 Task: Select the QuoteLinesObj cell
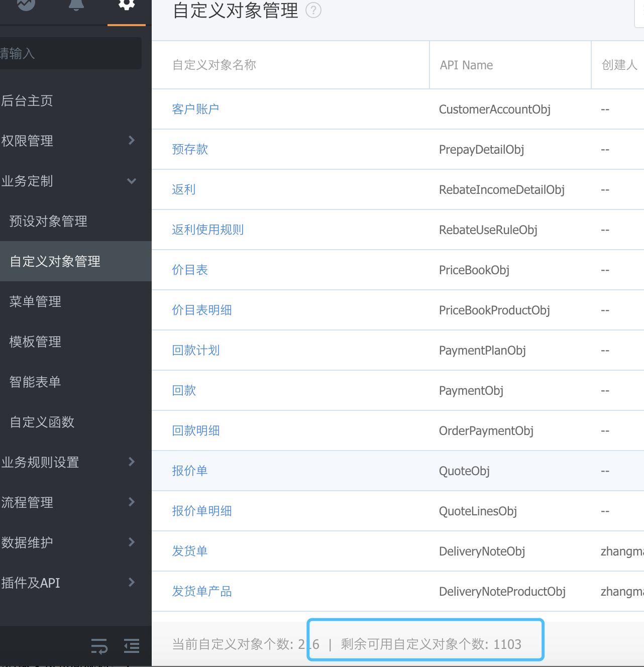(478, 511)
